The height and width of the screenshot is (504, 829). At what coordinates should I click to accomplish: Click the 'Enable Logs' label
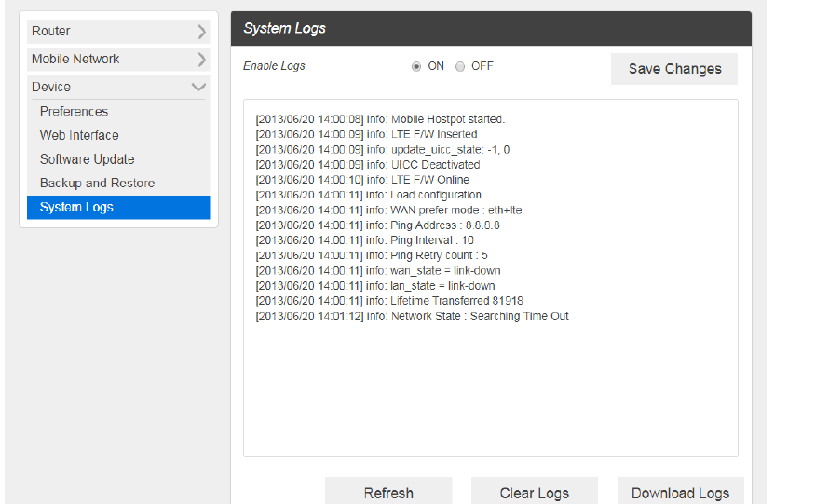tap(274, 66)
